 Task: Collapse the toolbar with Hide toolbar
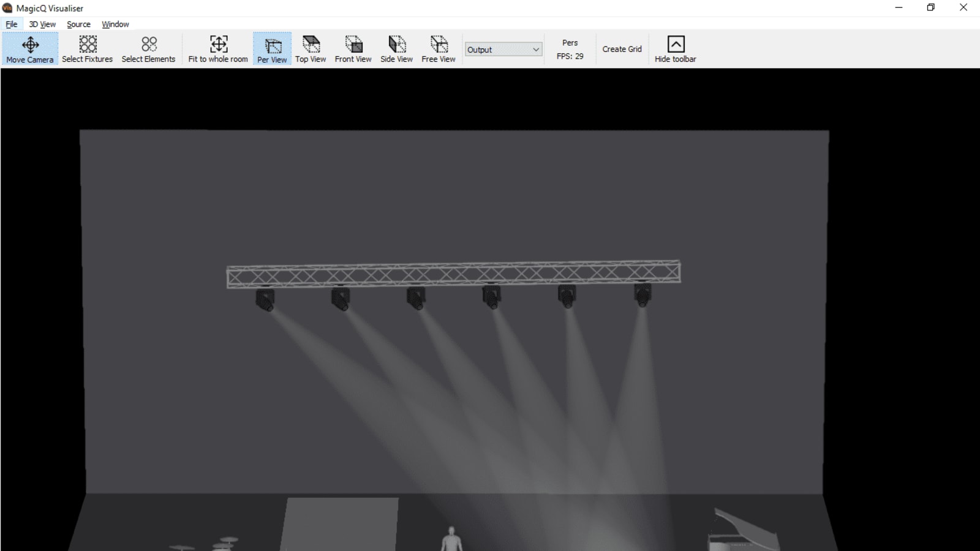click(674, 49)
